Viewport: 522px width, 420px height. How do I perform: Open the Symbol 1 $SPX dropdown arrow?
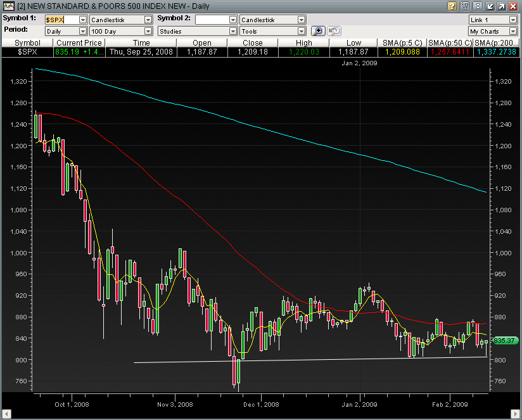click(82, 20)
